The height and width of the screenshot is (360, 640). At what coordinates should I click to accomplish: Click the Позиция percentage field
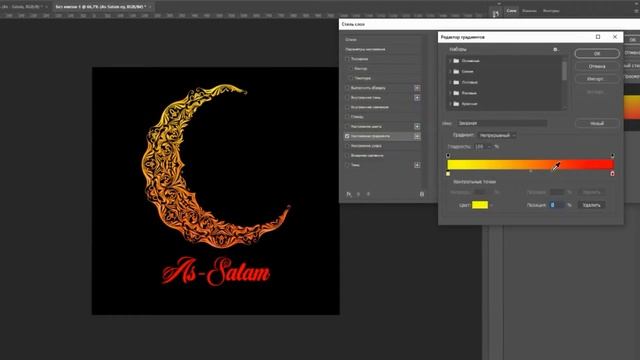[x=557, y=205]
